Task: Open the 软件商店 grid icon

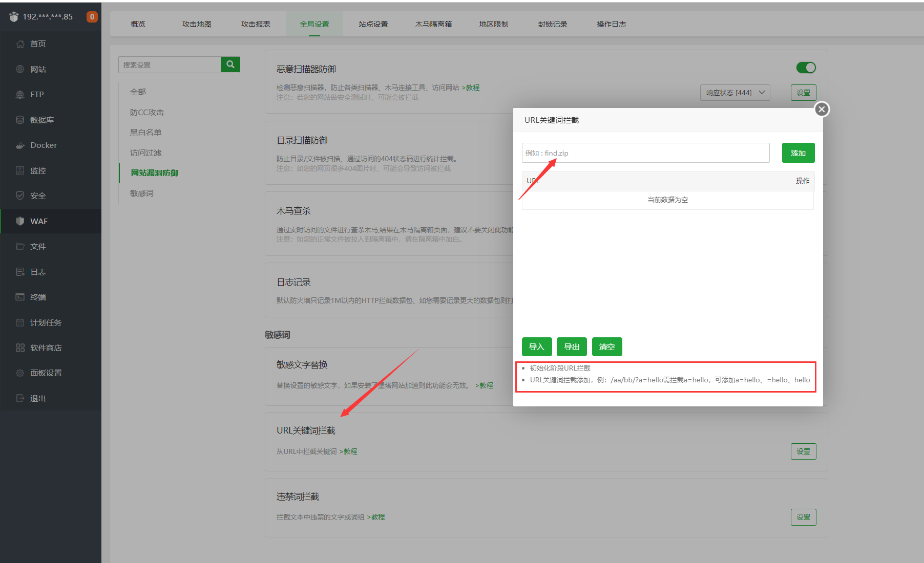Action: (20, 348)
